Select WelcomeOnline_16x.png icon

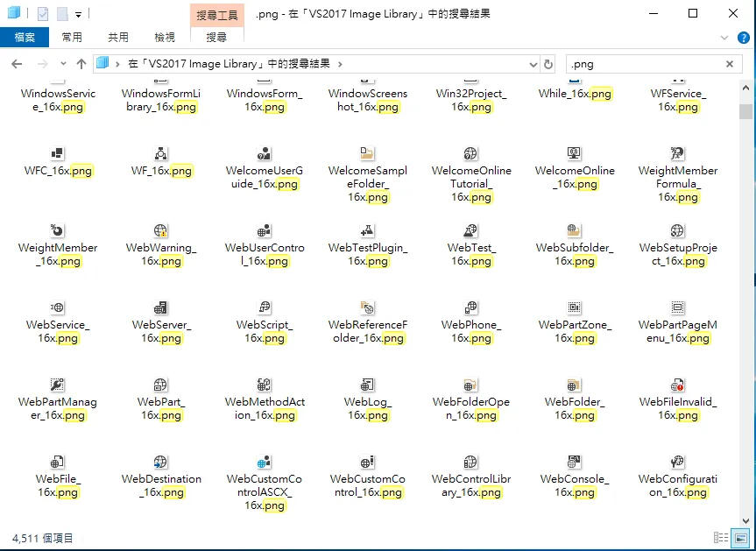click(x=575, y=154)
